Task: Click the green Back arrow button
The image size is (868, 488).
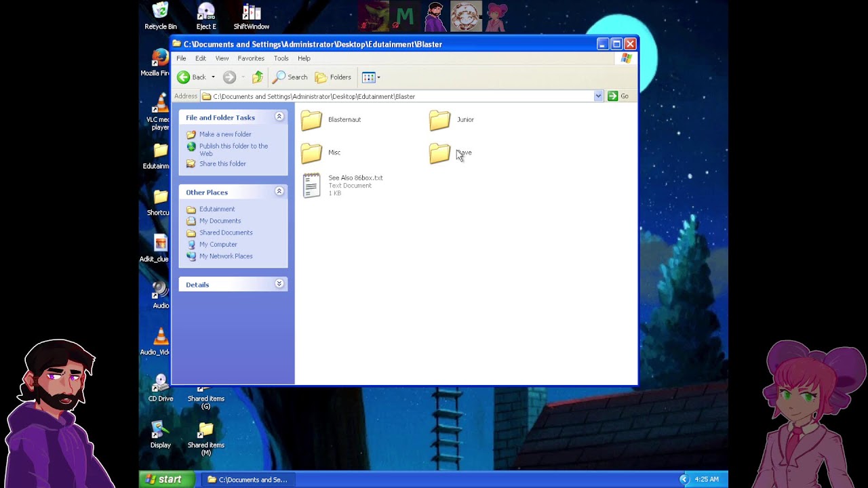Action: pos(191,77)
